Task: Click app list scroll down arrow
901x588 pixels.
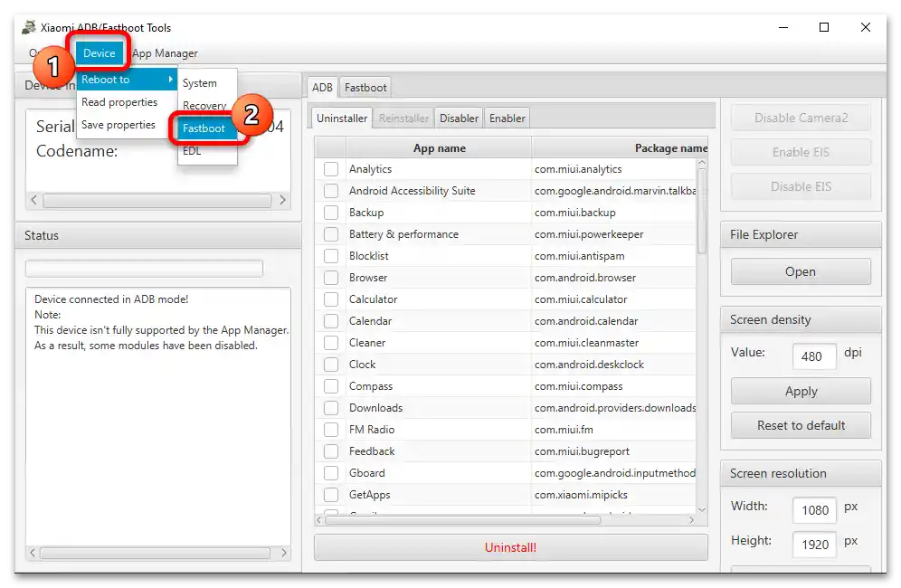Action: (x=702, y=510)
